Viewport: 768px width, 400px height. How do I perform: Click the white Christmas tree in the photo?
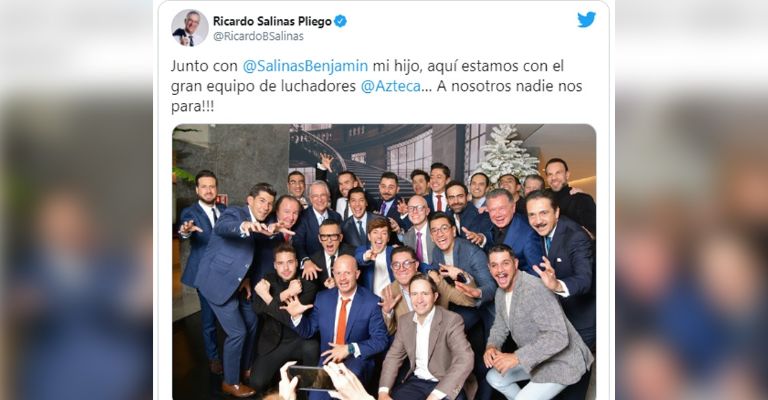tap(504, 153)
